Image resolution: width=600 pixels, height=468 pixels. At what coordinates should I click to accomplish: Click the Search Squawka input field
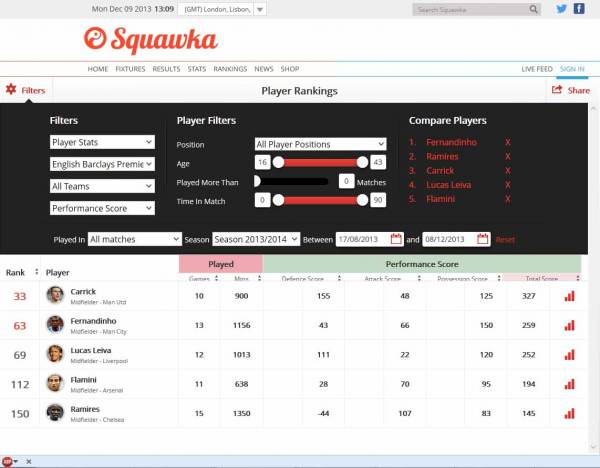(471, 10)
